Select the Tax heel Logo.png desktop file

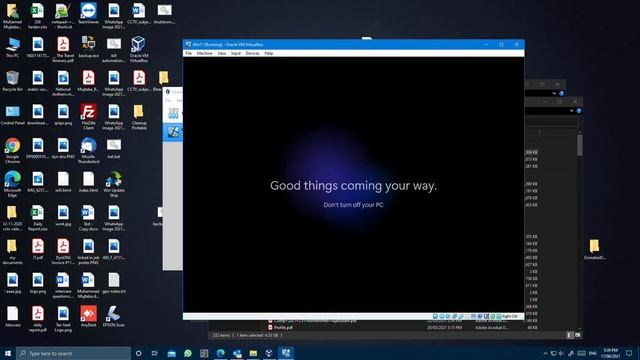tap(63, 319)
